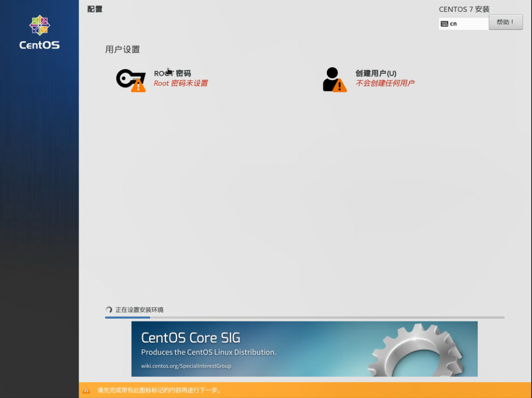Image resolution: width=532 pixels, height=398 pixels.
Task: Click the installation progress bar
Action: (x=304, y=317)
